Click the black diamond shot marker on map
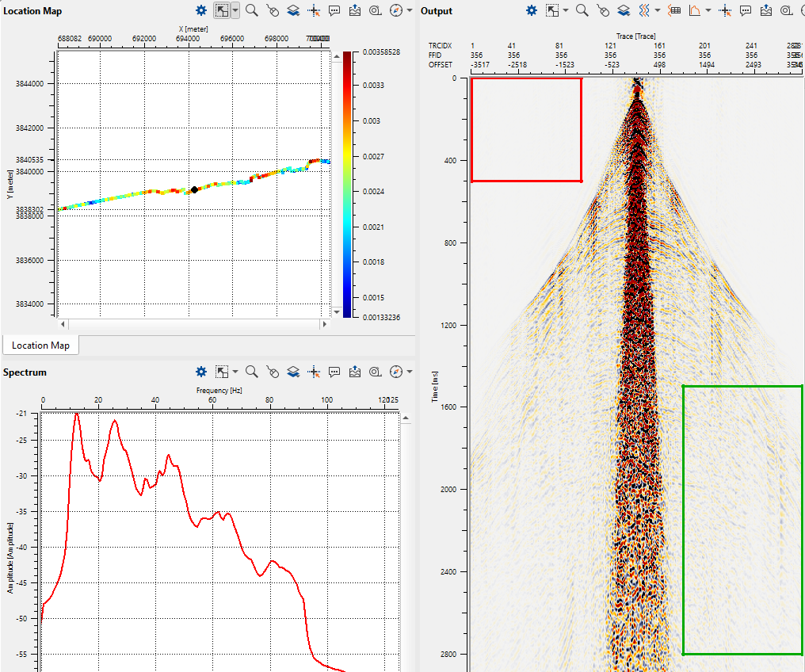The width and height of the screenshot is (805, 672). [x=194, y=189]
